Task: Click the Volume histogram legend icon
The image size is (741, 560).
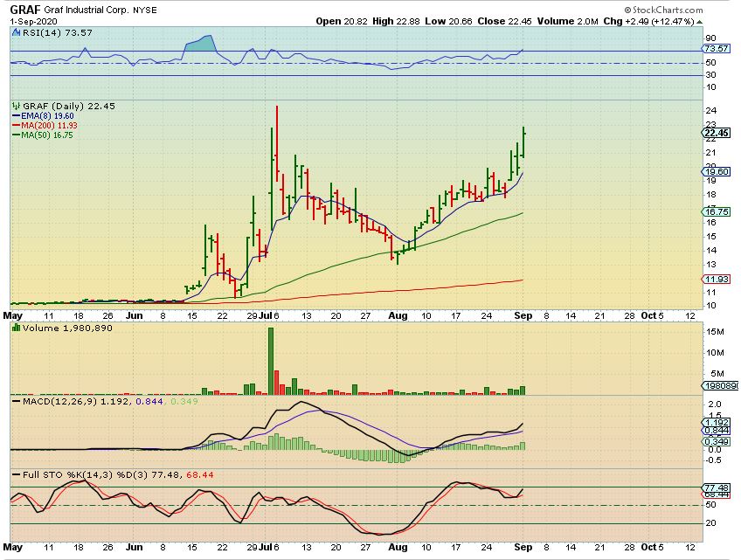Action: pyautogui.click(x=15, y=327)
